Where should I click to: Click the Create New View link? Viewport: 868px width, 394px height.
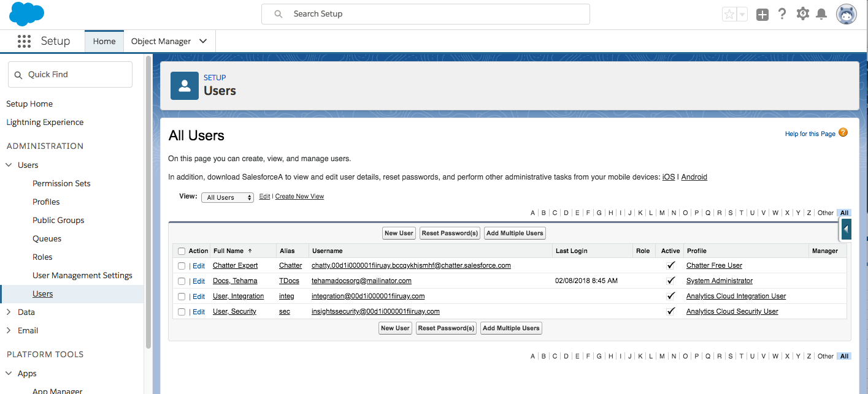299,197
